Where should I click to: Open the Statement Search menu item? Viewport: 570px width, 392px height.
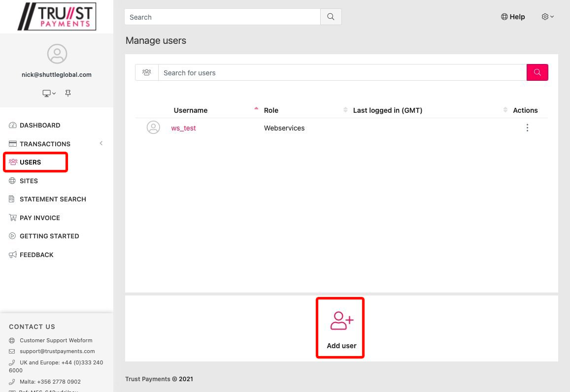(53, 199)
